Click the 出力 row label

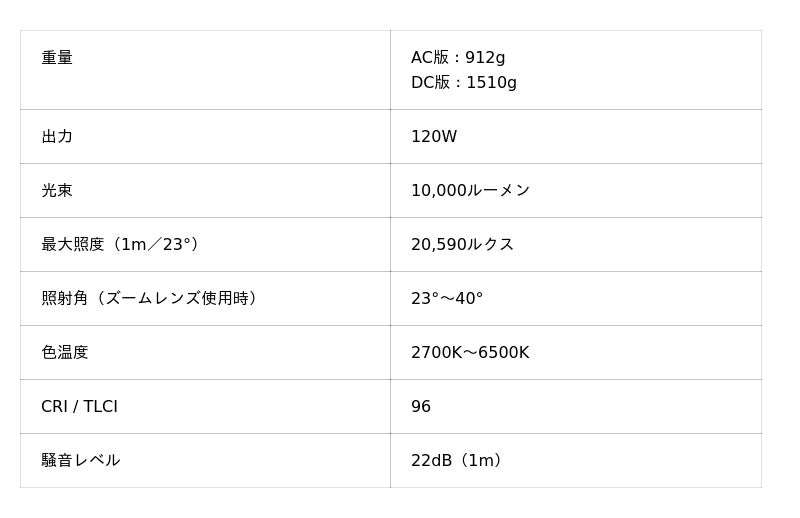57,137
